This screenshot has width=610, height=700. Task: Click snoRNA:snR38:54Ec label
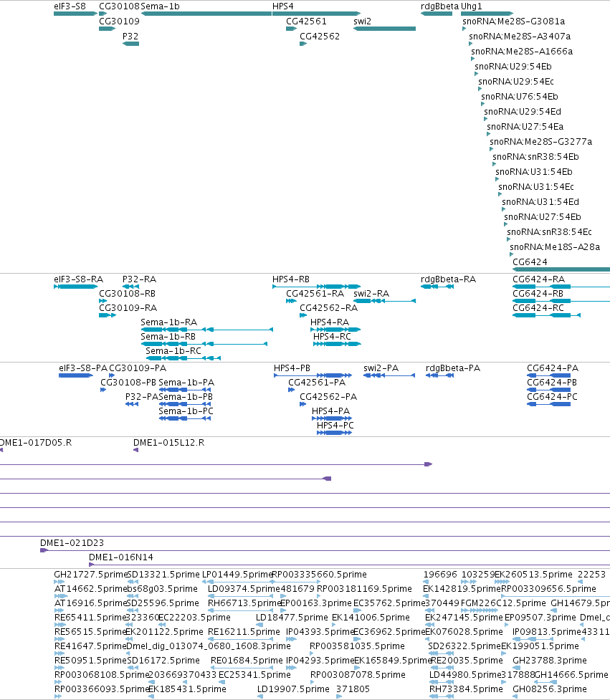549,232
